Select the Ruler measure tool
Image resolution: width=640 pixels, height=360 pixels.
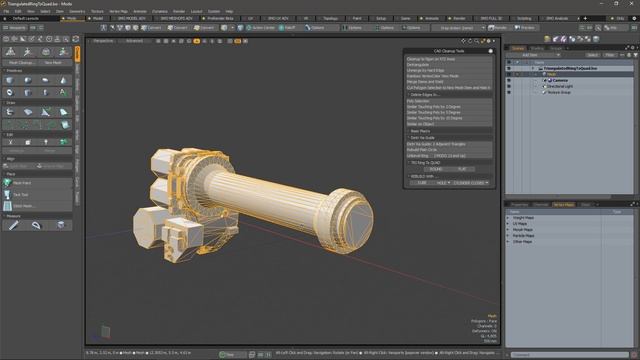click(13, 225)
